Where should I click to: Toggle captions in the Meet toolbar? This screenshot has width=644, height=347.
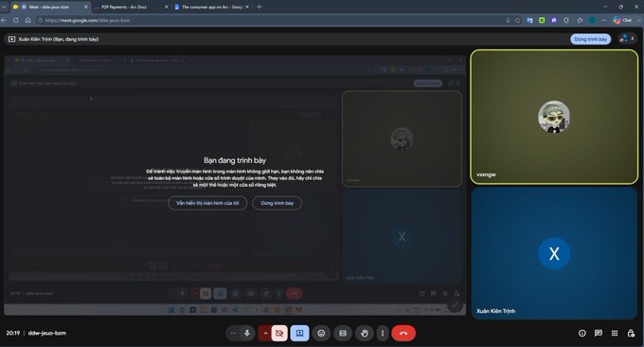tap(343, 333)
